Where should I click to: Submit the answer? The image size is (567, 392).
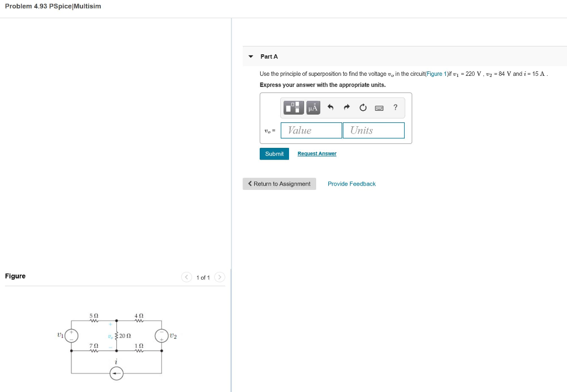pos(274,153)
